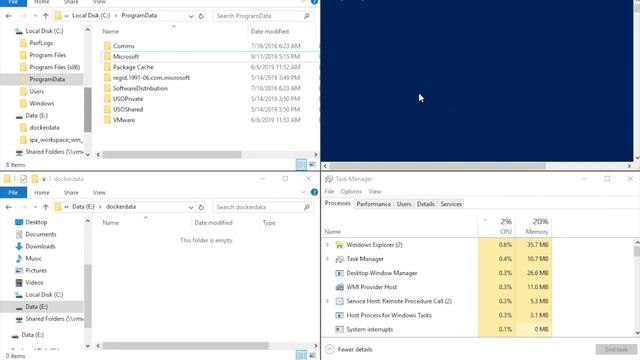Switch ProgramData window to details view icon
Viewport: 640px width, 360px height.
pyautogui.click(x=301, y=164)
